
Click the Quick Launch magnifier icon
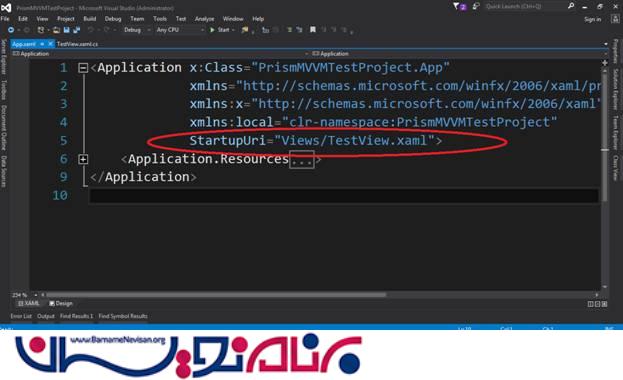571,6
